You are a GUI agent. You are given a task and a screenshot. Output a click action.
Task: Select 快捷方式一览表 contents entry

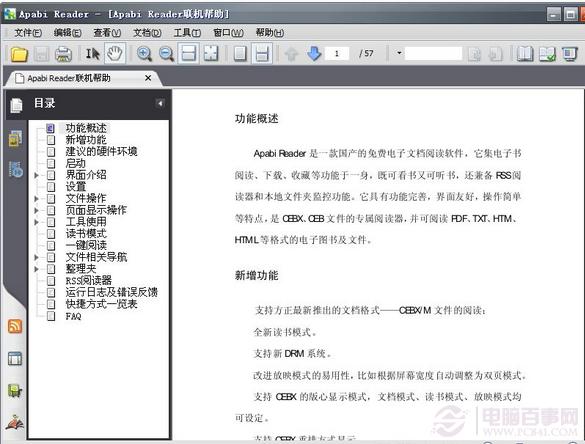pos(101,304)
